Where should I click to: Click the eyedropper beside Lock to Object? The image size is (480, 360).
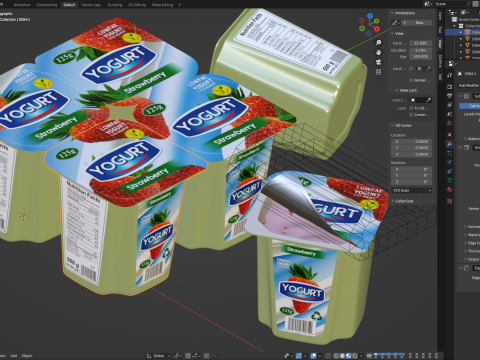point(429,100)
